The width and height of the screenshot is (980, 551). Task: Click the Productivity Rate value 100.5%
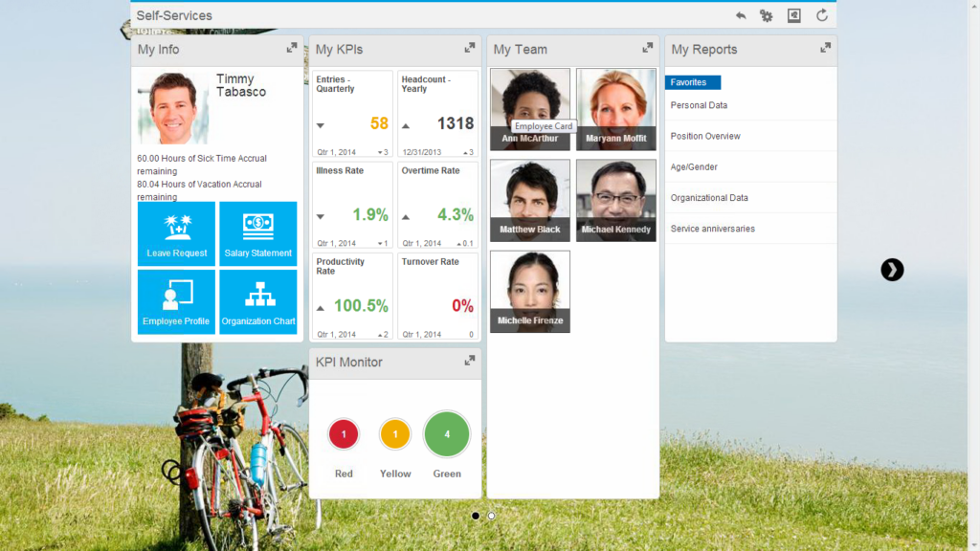coord(361,305)
